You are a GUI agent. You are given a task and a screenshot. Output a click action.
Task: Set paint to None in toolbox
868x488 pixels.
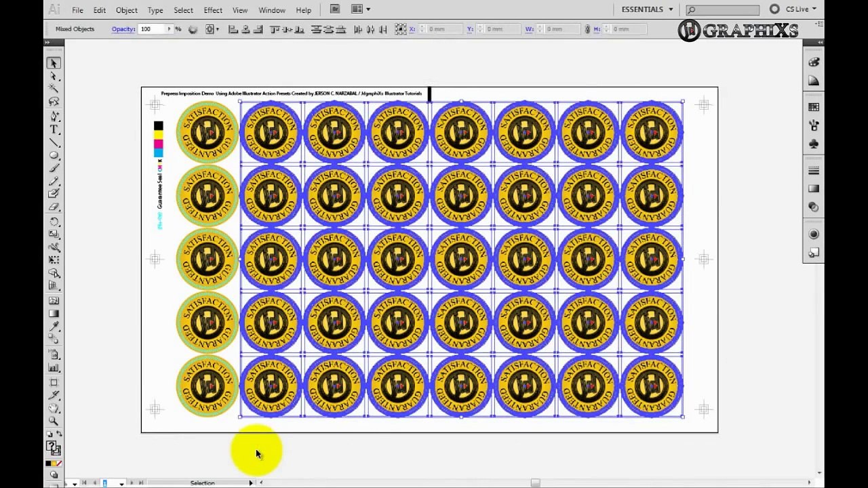click(59, 464)
